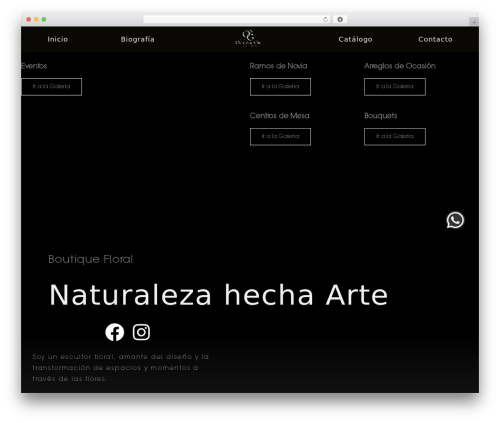
Task: Select the Centros de Mesa heading
Action: (x=279, y=116)
